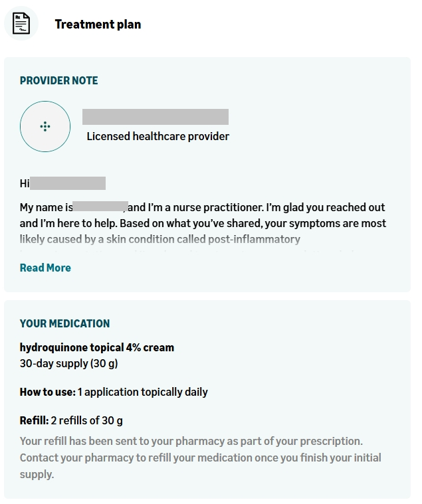Click the bold How to use label
The width and height of the screenshot is (422, 504).
pos(47,392)
